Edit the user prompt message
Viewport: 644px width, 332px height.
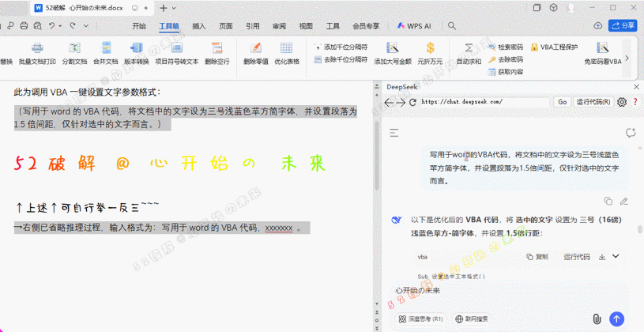pyautogui.click(x=624, y=201)
